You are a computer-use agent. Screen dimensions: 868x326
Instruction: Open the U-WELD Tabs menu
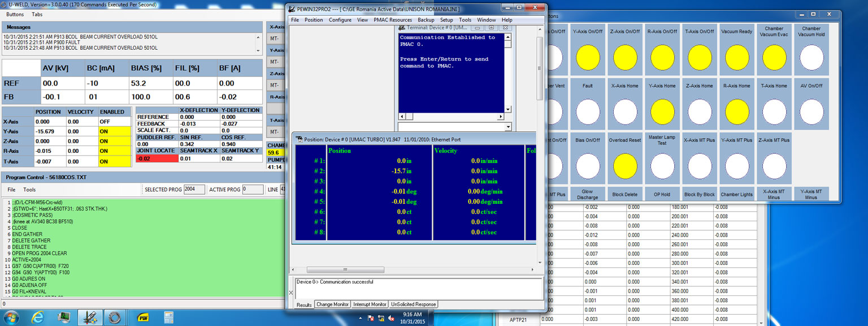click(37, 14)
